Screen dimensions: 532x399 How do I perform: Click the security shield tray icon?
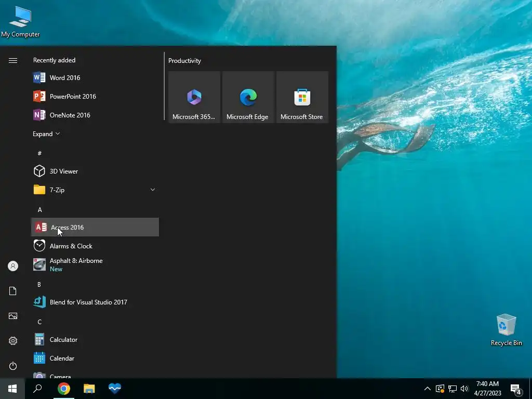[x=440, y=389]
